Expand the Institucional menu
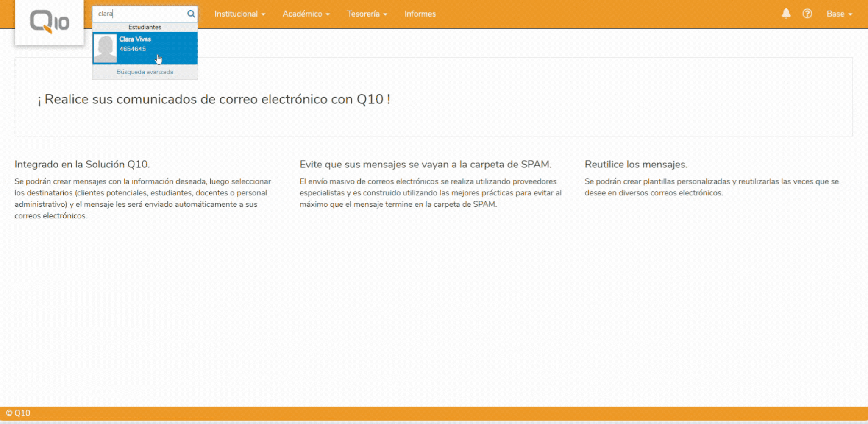The image size is (868, 424). tap(239, 14)
